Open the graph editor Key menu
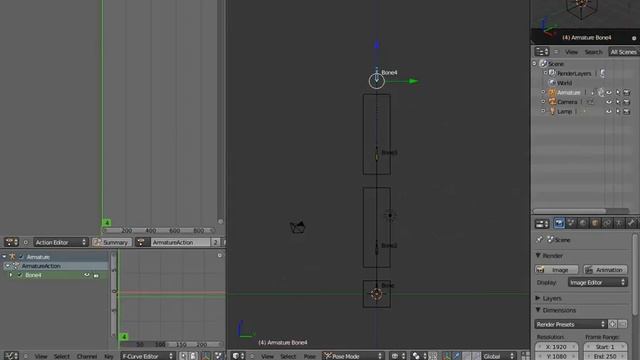 (109, 356)
